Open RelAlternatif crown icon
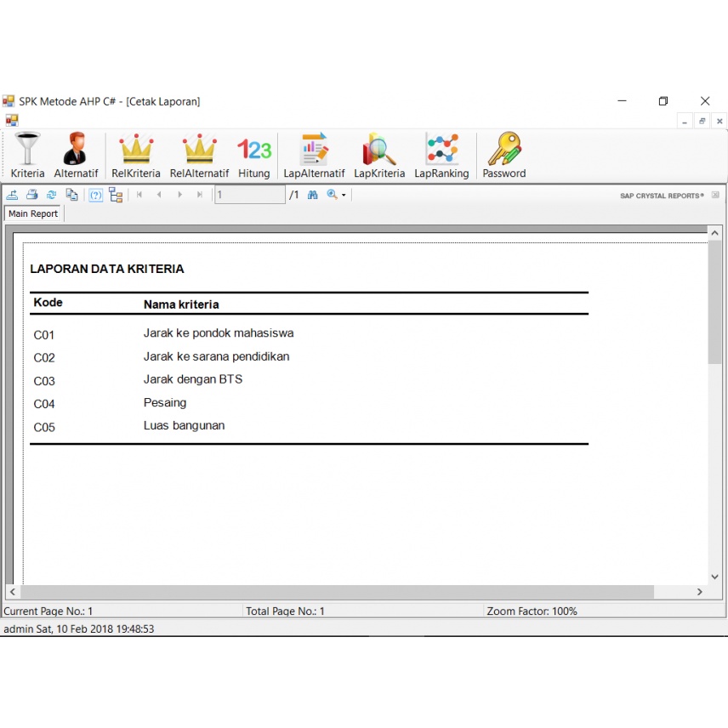The image size is (728, 728). click(x=199, y=156)
